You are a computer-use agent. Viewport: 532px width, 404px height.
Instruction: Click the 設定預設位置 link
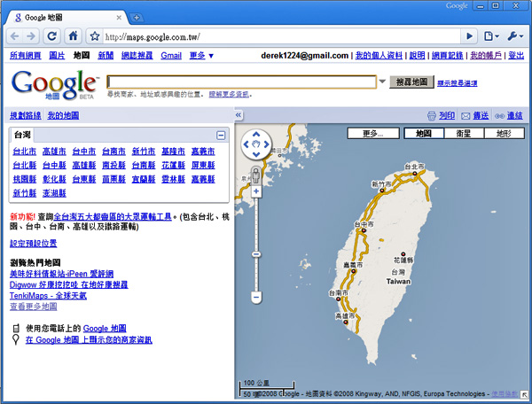[34, 243]
